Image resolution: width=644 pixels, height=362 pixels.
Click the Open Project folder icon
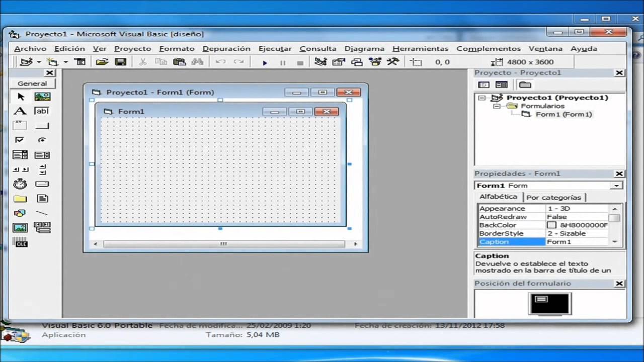(x=102, y=62)
